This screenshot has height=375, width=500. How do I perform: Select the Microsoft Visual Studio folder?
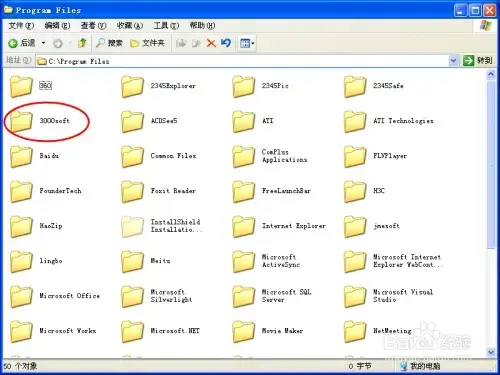click(389, 296)
